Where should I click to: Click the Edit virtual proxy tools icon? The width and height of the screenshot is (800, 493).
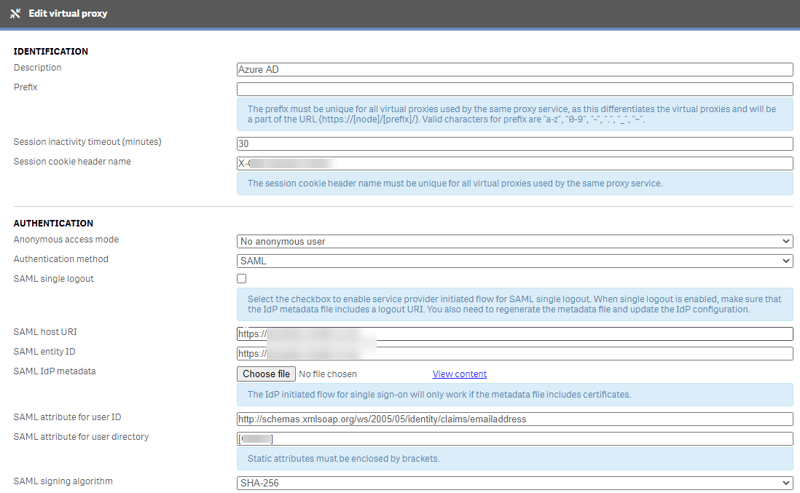tap(15, 13)
